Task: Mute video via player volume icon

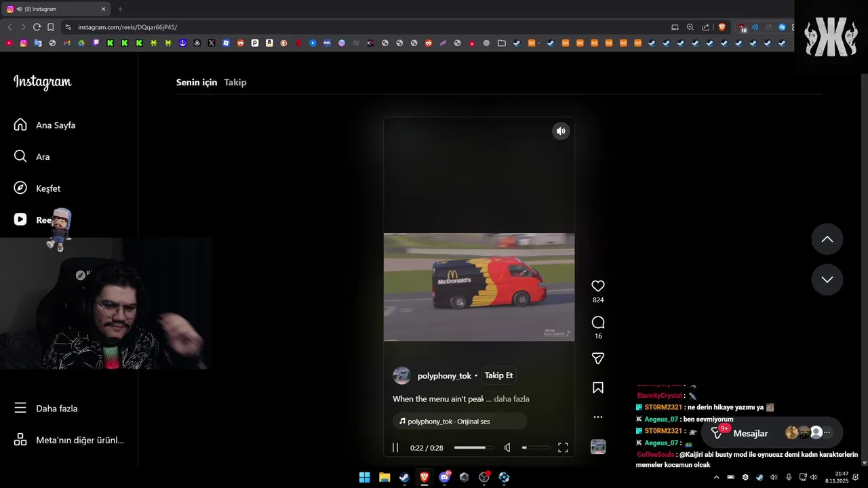Action: click(x=507, y=447)
